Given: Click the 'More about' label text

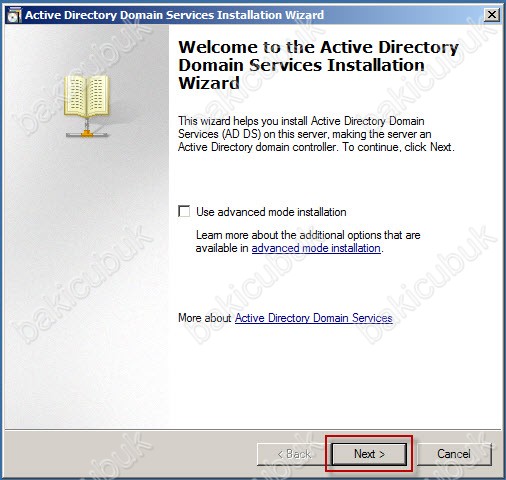Looking at the screenshot, I should [x=204, y=318].
